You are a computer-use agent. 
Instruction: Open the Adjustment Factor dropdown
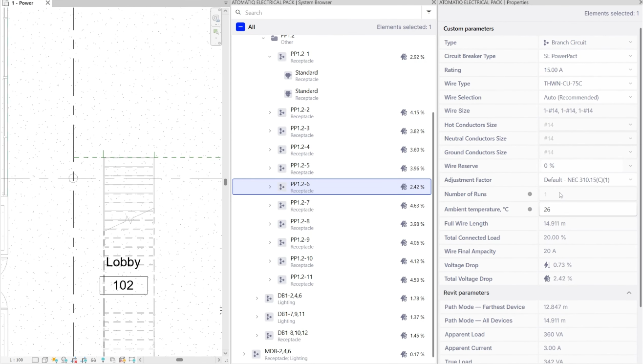point(587,180)
